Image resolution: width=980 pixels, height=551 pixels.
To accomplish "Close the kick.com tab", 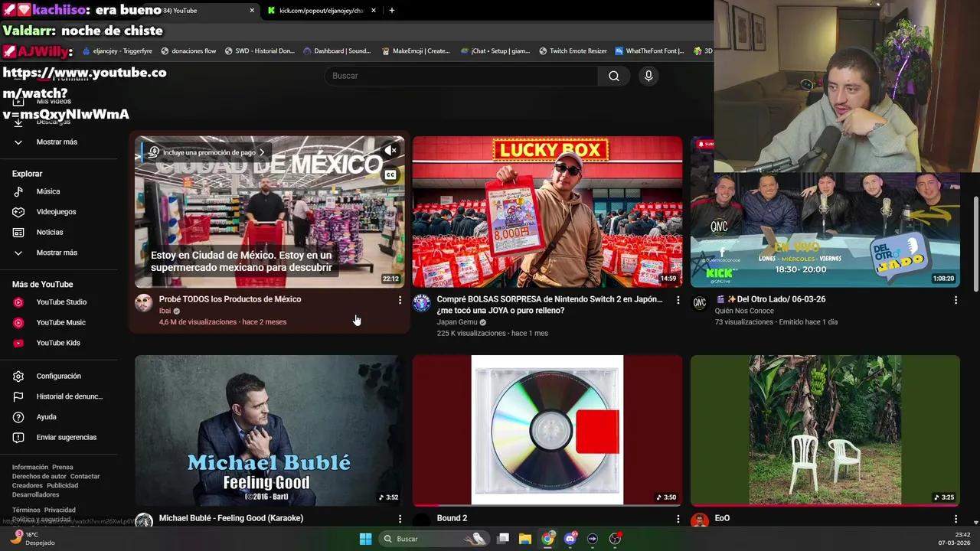I will pyautogui.click(x=374, y=10).
